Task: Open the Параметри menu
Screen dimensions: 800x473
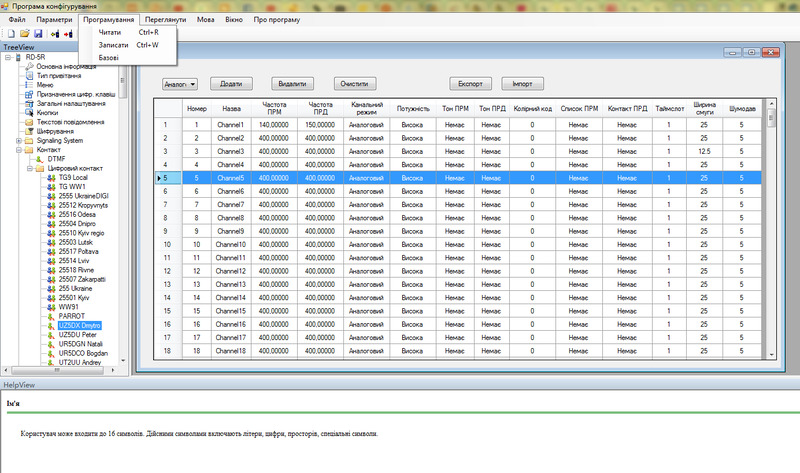Action: coord(55,19)
